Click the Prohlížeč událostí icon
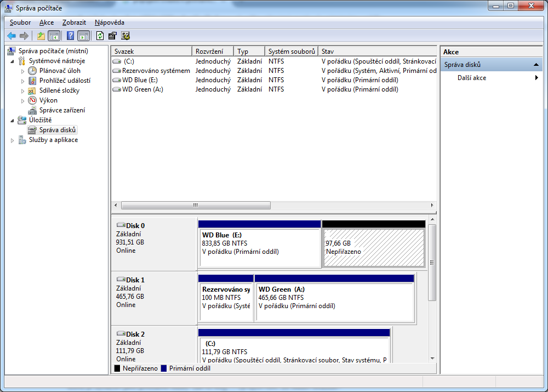Image resolution: width=548 pixels, height=392 pixels. pyautogui.click(x=32, y=81)
